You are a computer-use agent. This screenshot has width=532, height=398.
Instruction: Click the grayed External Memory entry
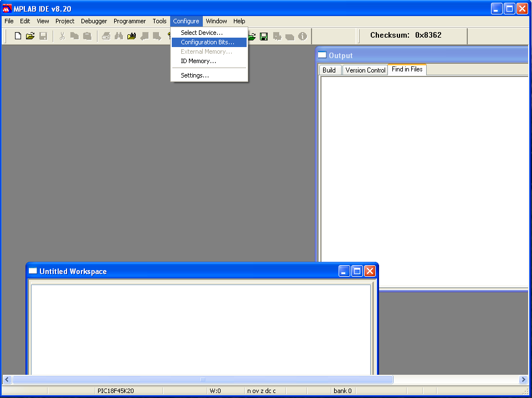[209, 51]
